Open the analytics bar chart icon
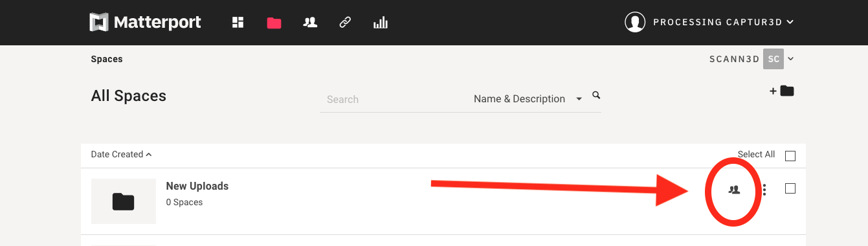This screenshot has height=246, width=868. pyautogui.click(x=381, y=23)
